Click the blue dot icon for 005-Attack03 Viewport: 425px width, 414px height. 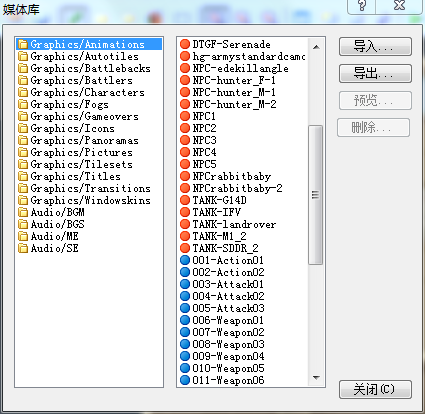click(x=185, y=308)
